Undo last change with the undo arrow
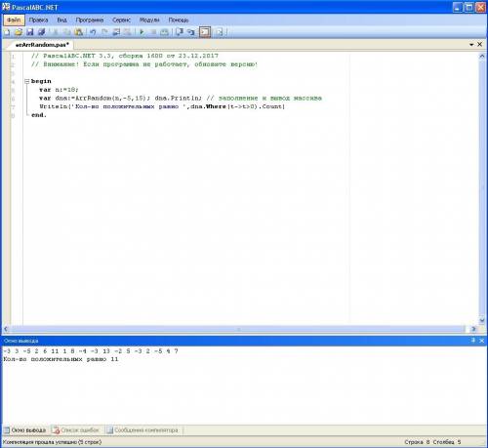 pos(93,32)
